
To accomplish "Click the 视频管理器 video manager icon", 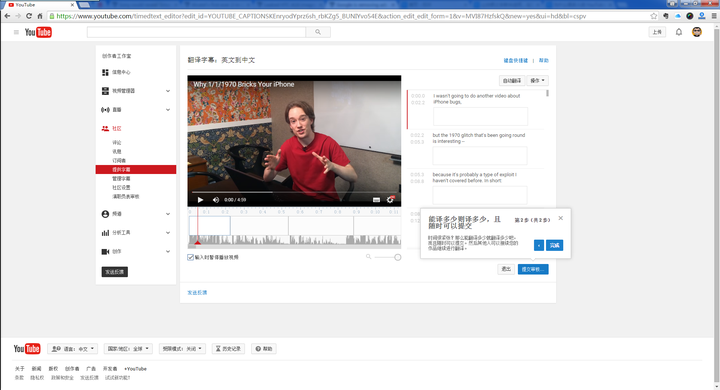I will coord(105,91).
